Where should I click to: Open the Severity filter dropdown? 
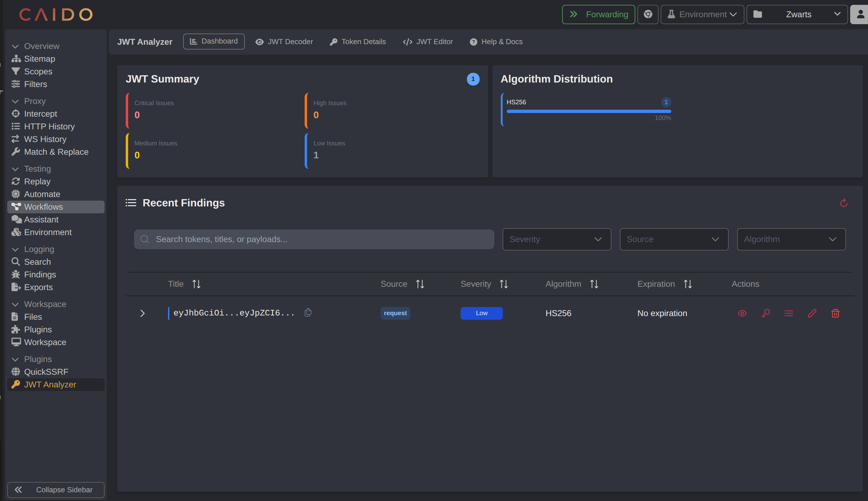[x=556, y=239]
